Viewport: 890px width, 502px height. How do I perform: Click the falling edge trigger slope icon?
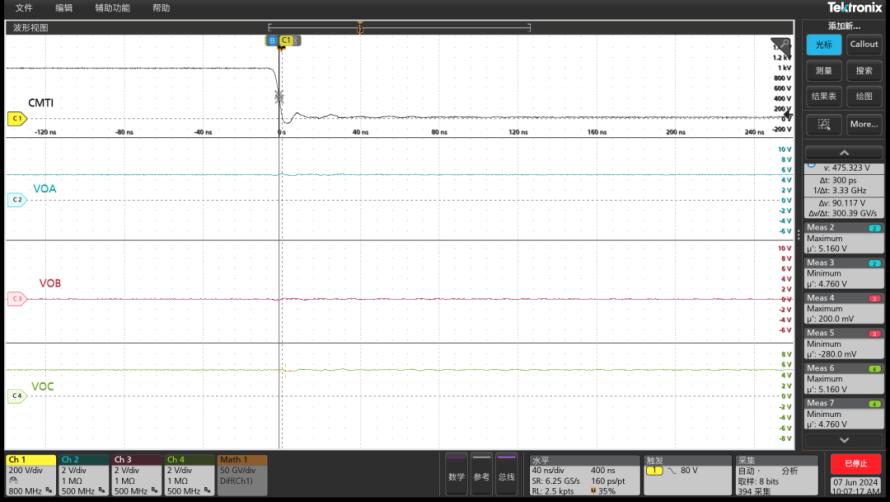(x=672, y=471)
